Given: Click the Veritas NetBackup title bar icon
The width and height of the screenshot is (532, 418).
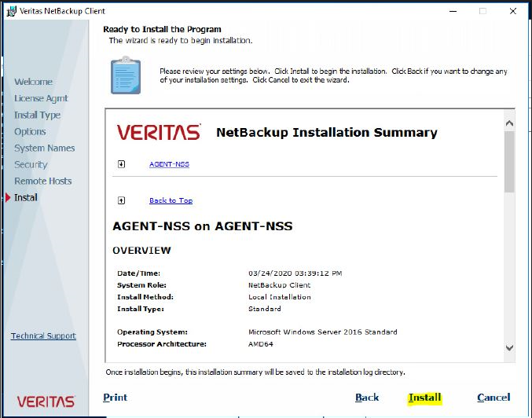Looking at the screenshot, I should (12, 11).
